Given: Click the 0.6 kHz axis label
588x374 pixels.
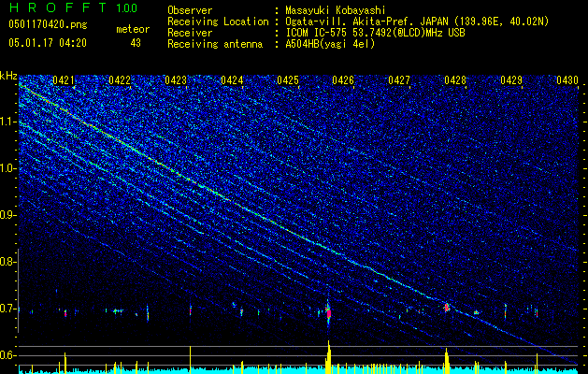Looking at the screenshot, I should [8, 355].
